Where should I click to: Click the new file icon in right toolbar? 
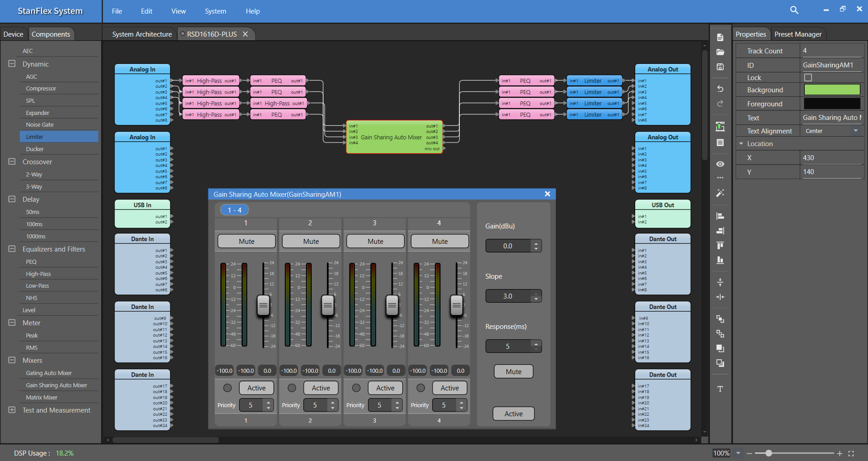(x=720, y=38)
